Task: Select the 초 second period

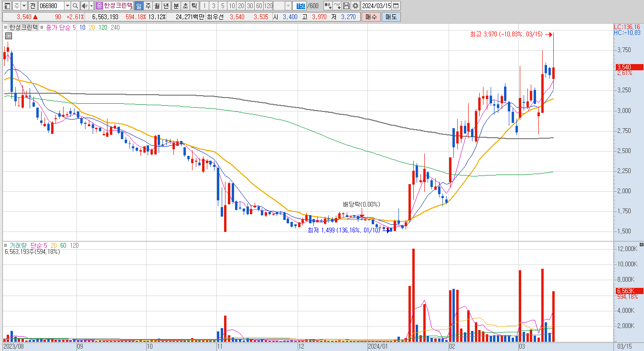Action: click(x=185, y=6)
